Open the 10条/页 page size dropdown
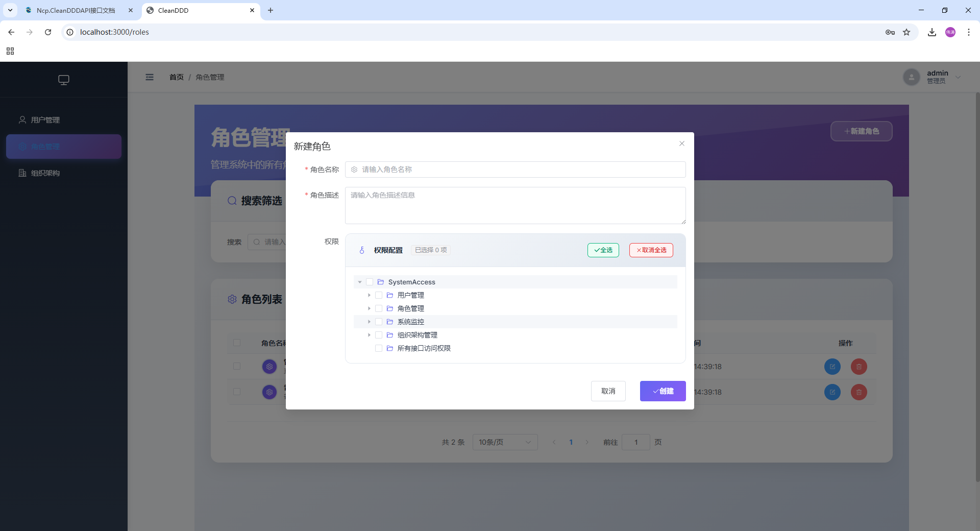 coord(505,442)
